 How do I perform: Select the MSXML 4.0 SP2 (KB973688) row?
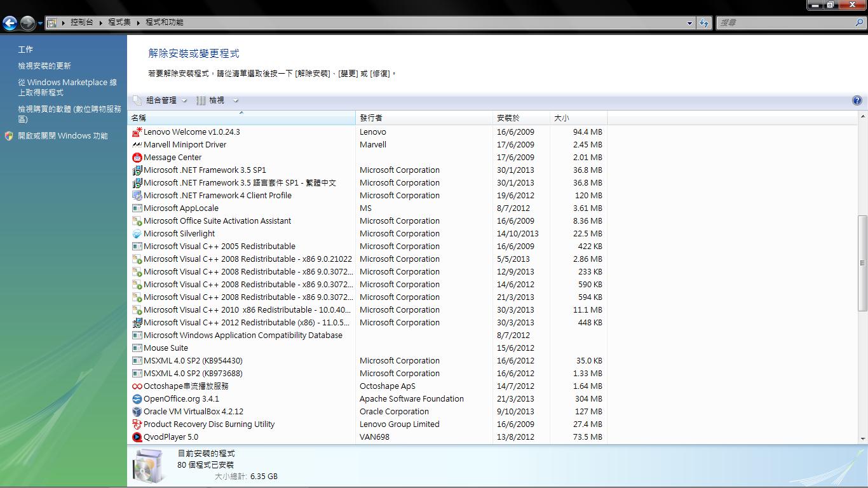(367, 374)
